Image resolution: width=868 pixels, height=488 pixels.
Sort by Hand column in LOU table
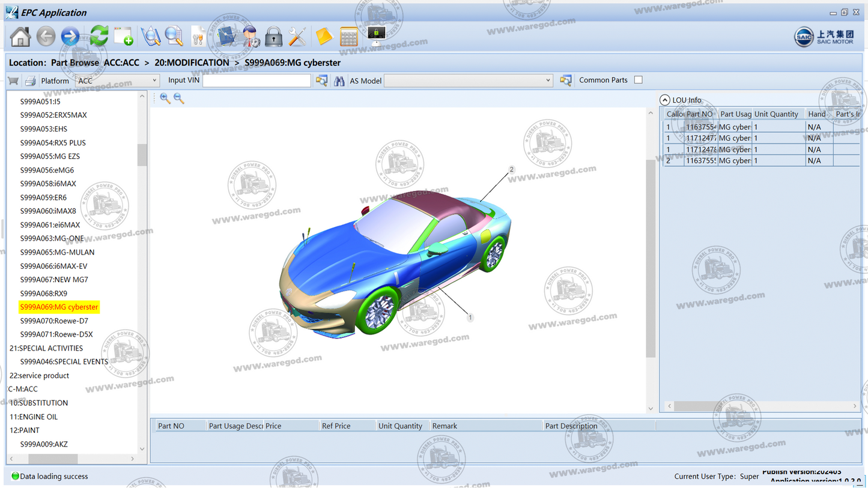819,114
